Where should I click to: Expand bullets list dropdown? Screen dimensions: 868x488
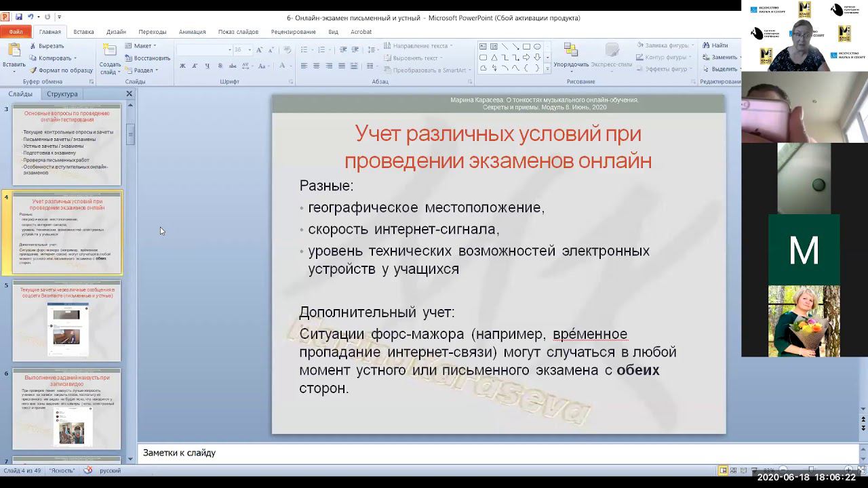point(313,49)
